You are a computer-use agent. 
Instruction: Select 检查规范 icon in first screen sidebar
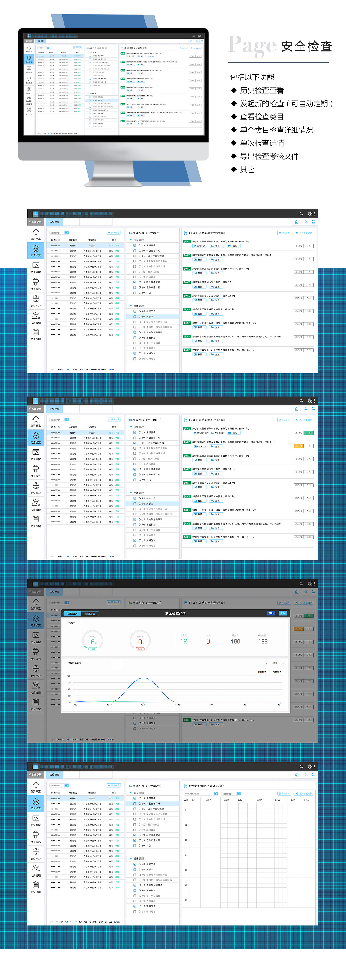[35, 282]
